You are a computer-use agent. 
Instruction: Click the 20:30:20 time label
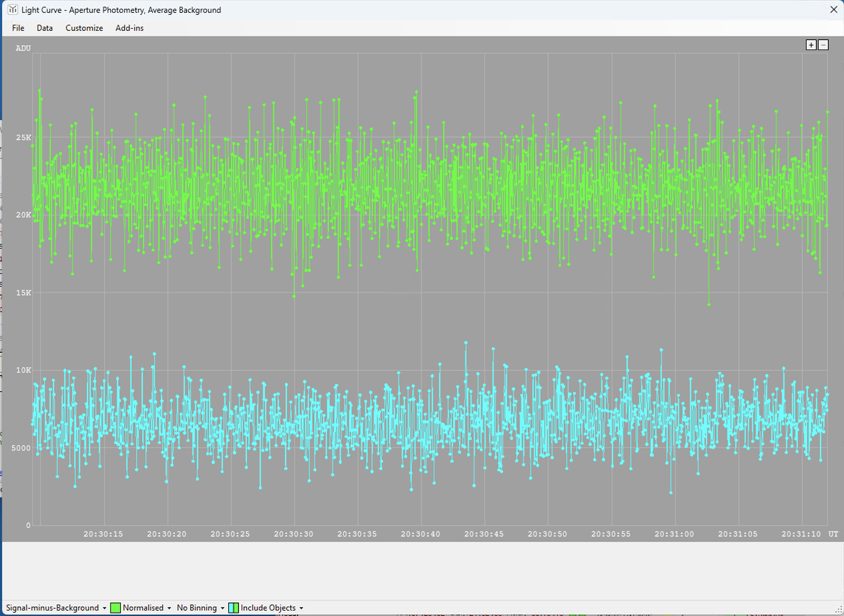click(167, 534)
